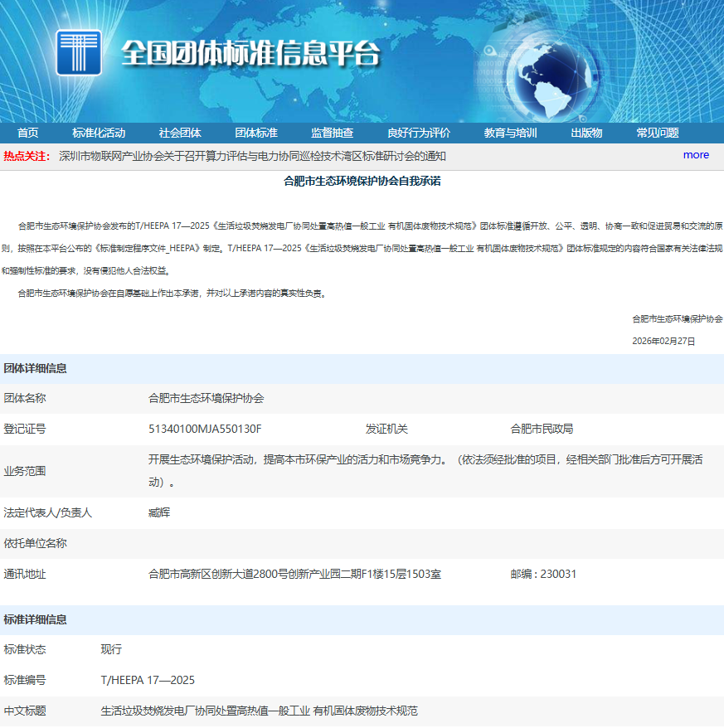Image resolution: width=724 pixels, height=728 pixels.
Task: Go to the 社会团体 menu item
Action: (180, 133)
